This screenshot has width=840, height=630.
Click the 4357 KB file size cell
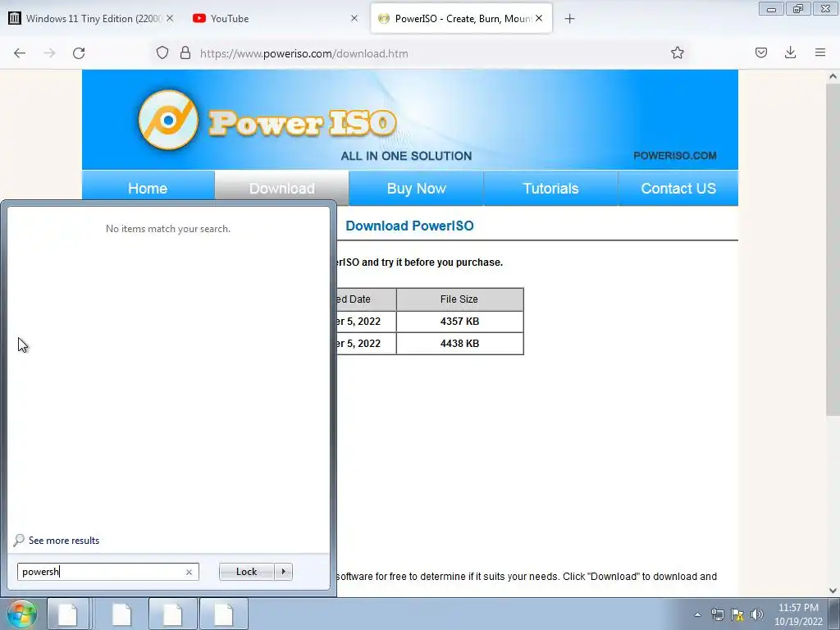459,322
